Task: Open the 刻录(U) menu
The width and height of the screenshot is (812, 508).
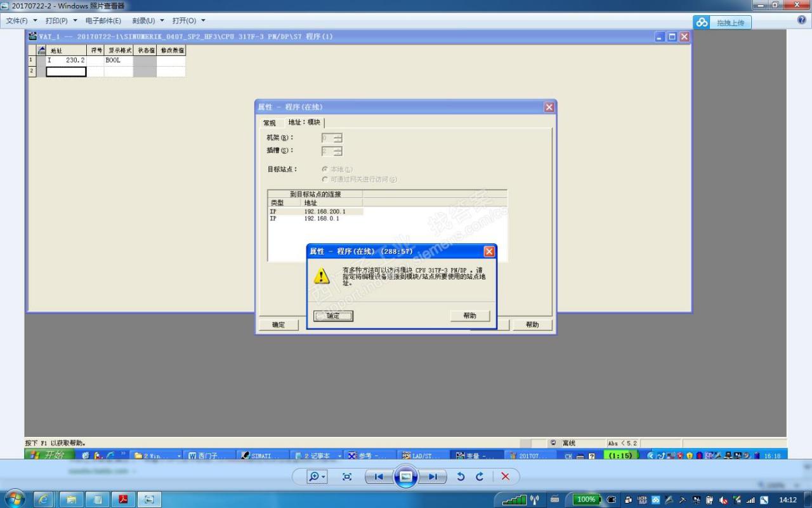Action: 148,21
